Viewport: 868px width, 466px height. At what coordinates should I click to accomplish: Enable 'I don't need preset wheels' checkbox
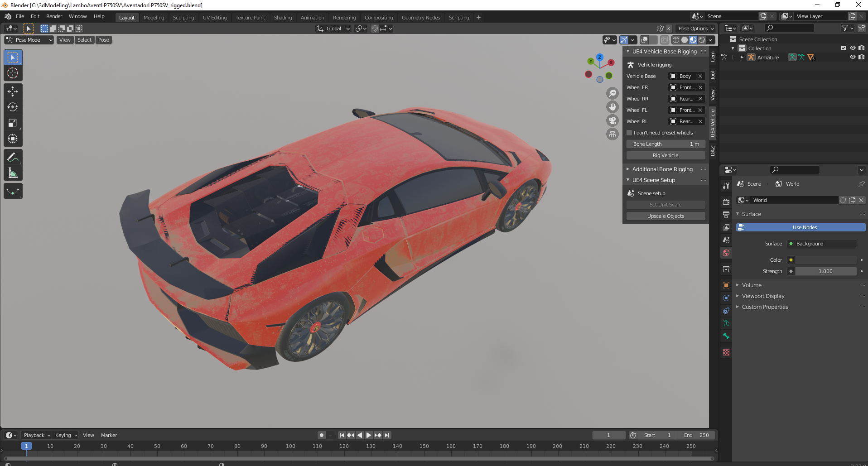(x=629, y=133)
